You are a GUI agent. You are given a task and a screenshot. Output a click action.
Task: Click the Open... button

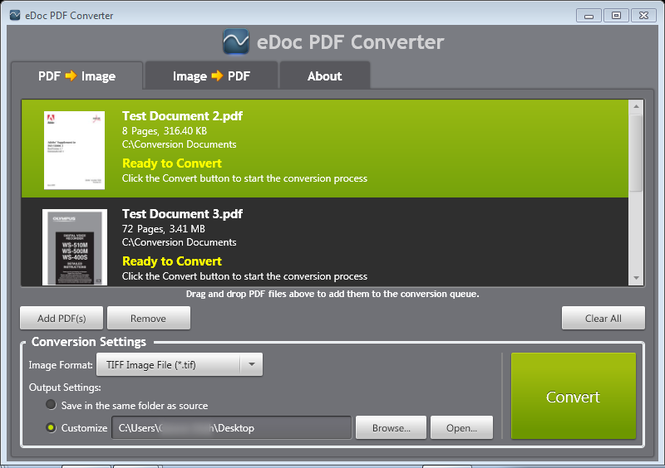point(461,428)
